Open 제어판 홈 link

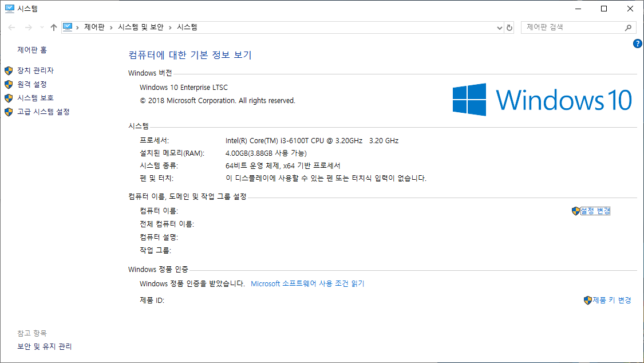pos(32,50)
